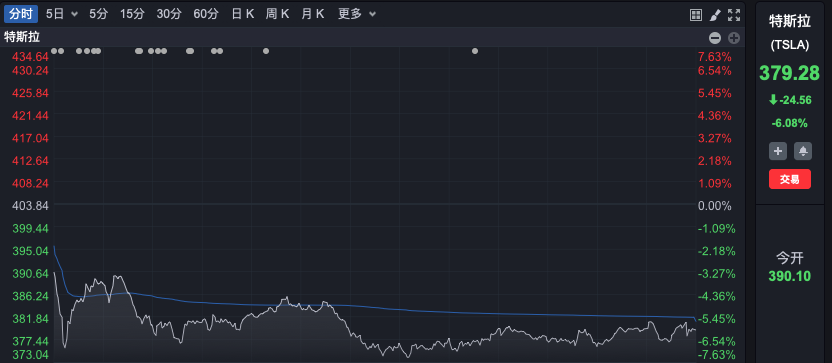Zoom out chart with minus icon

(715, 38)
